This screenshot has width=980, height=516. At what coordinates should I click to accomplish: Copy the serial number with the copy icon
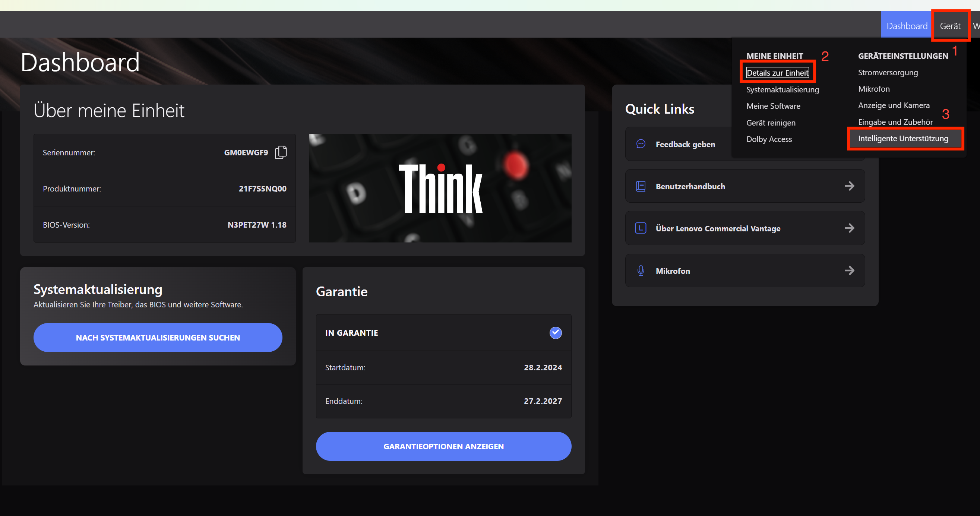pyautogui.click(x=281, y=152)
